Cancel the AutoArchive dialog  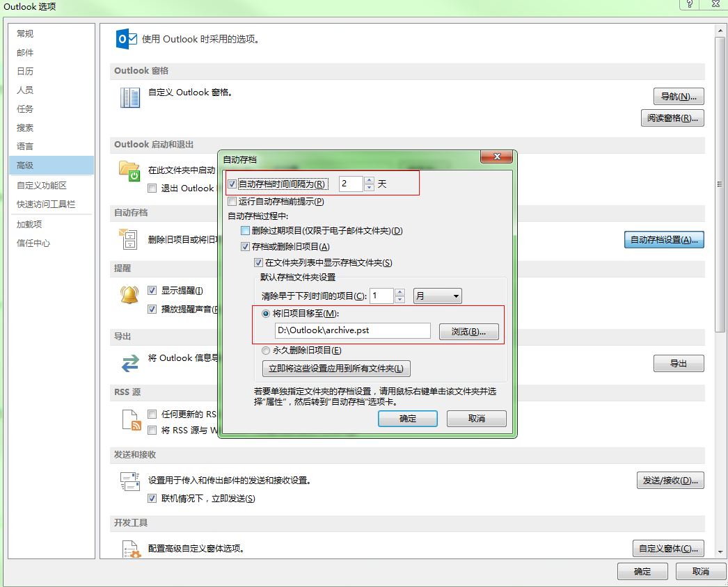tap(476, 419)
